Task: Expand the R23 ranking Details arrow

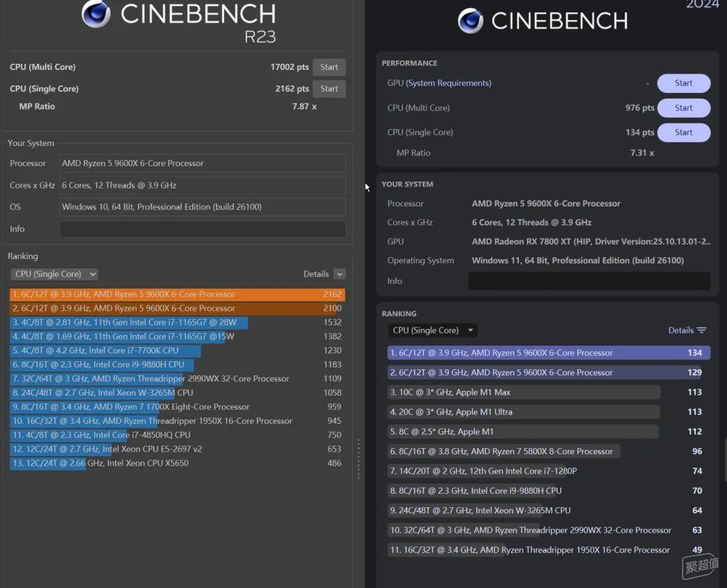Action: click(x=339, y=274)
